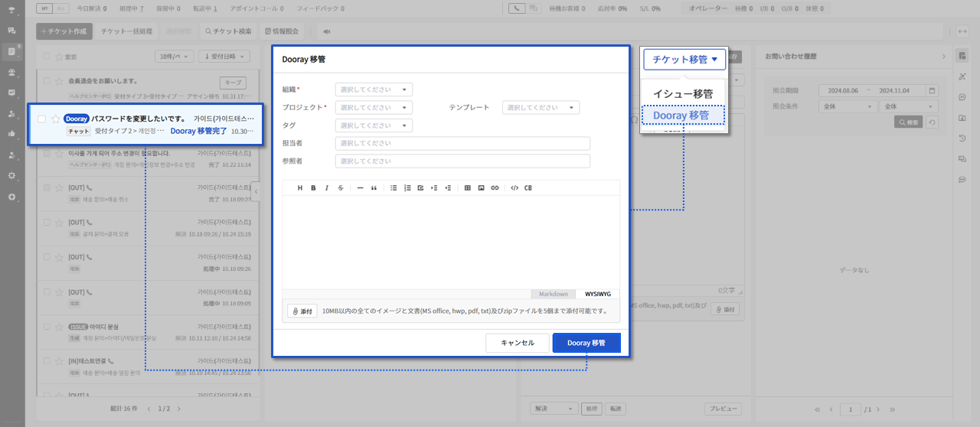Star the Dooray password change ticket
This screenshot has width=980, height=427.
tap(55, 119)
